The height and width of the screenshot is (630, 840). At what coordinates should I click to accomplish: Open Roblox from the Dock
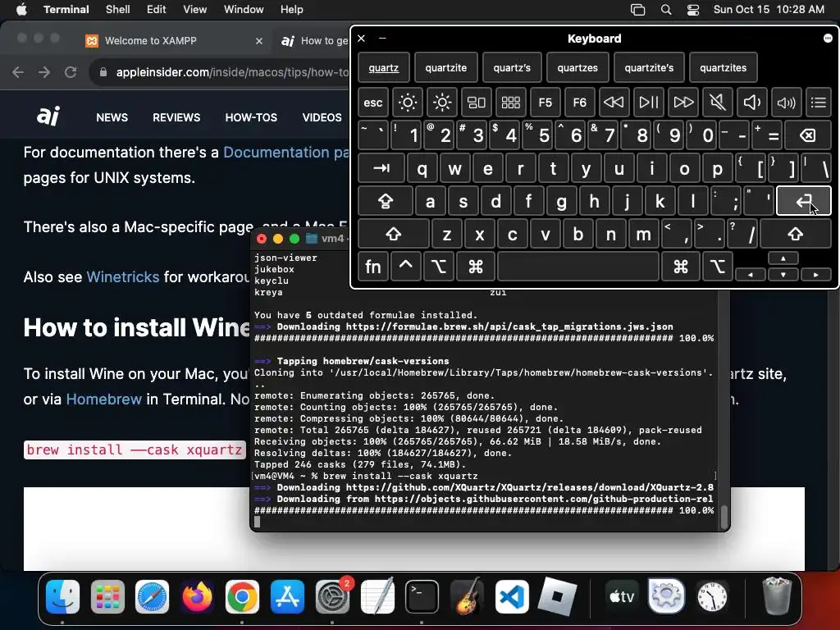[x=557, y=596]
